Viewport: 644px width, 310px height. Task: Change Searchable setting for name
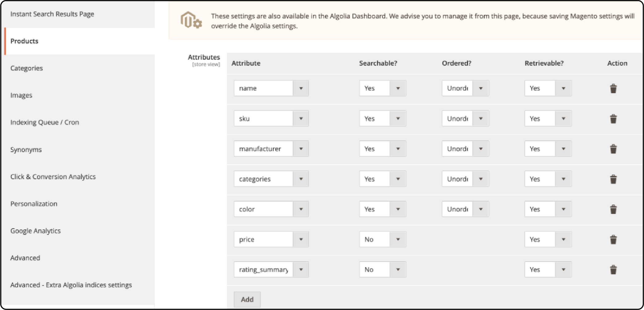(x=382, y=88)
